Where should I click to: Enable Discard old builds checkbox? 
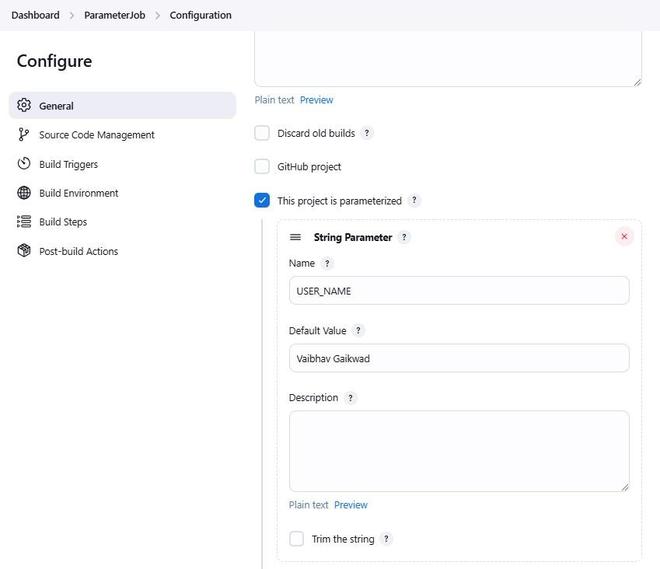[x=262, y=133]
